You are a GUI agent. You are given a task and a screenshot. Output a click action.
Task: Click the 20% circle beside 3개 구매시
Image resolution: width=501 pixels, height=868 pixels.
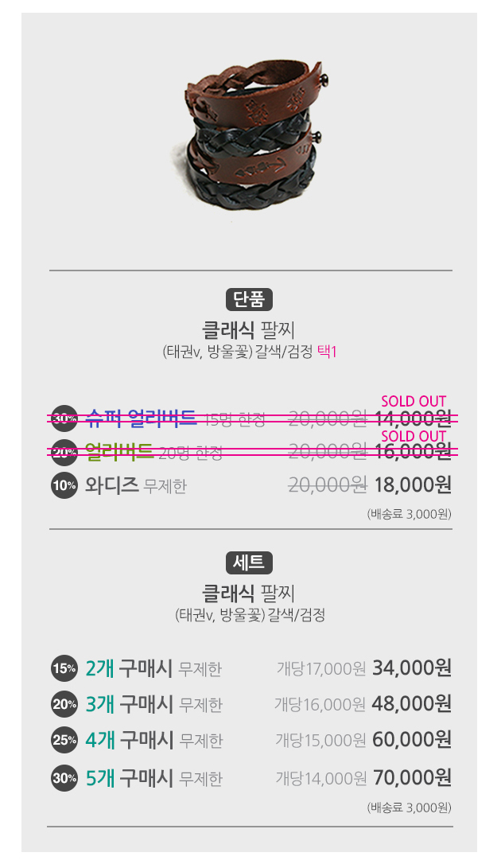point(64,704)
